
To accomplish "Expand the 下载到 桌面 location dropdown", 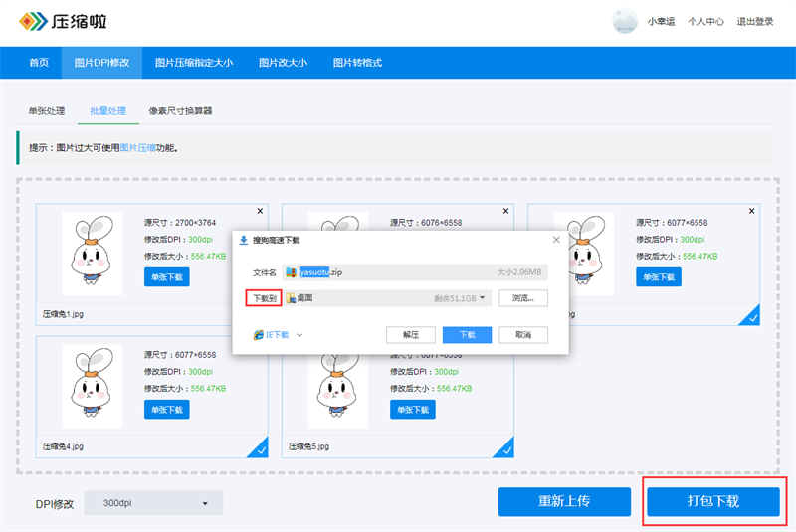I will click(x=482, y=298).
